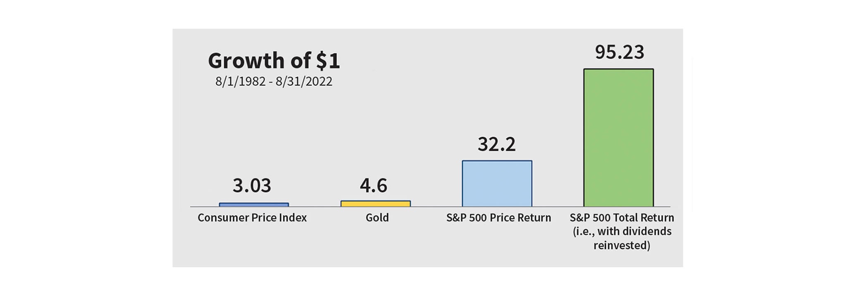This screenshot has width=868, height=298.
Task: Click the "S&P 500 Total Return" axis label
Action: click(x=622, y=218)
